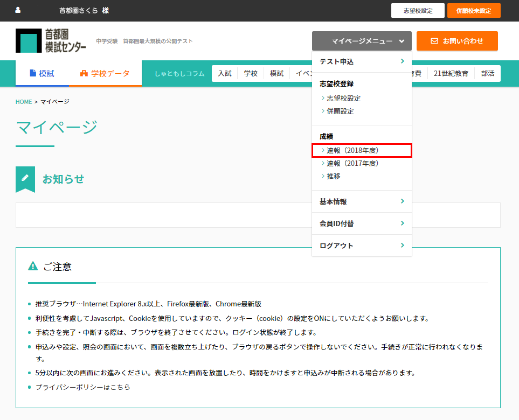
Task: Click HOME in the breadcrumb
Action: pos(24,102)
